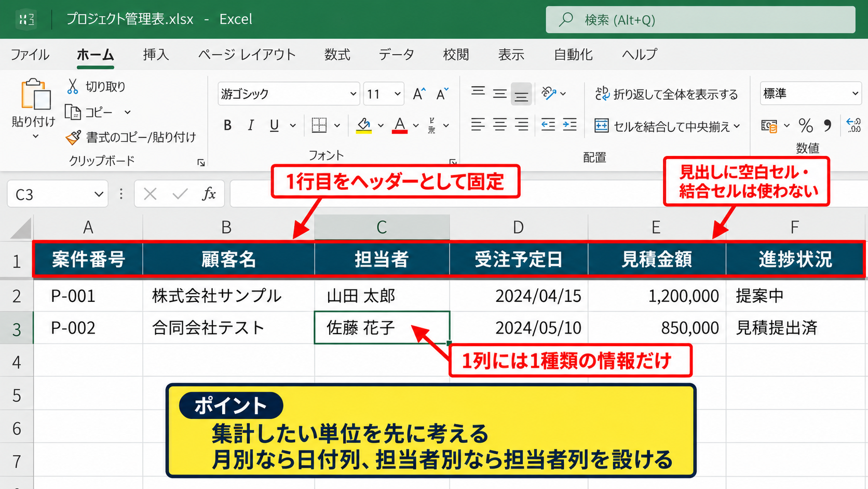
Task: Center text horizontally
Action: [500, 125]
